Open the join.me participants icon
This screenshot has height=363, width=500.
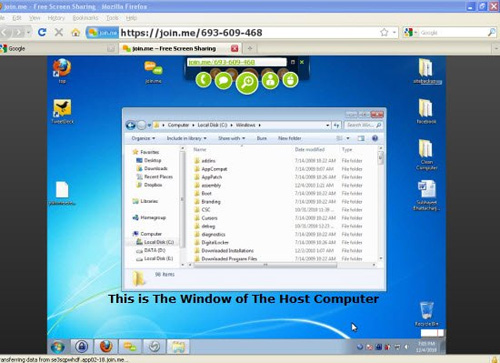tap(270, 81)
